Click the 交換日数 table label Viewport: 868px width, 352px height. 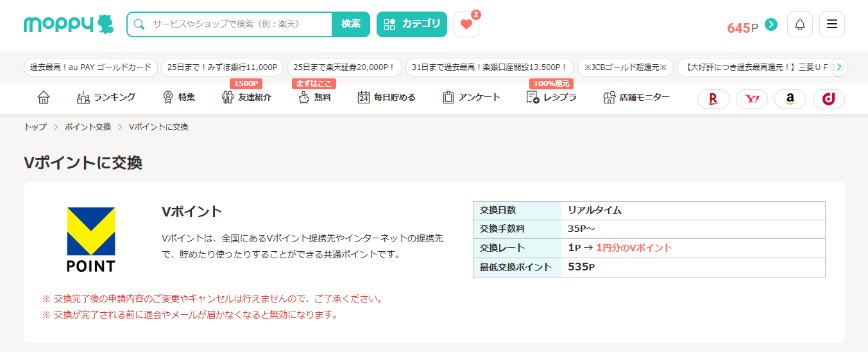click(x=498, y=210)
